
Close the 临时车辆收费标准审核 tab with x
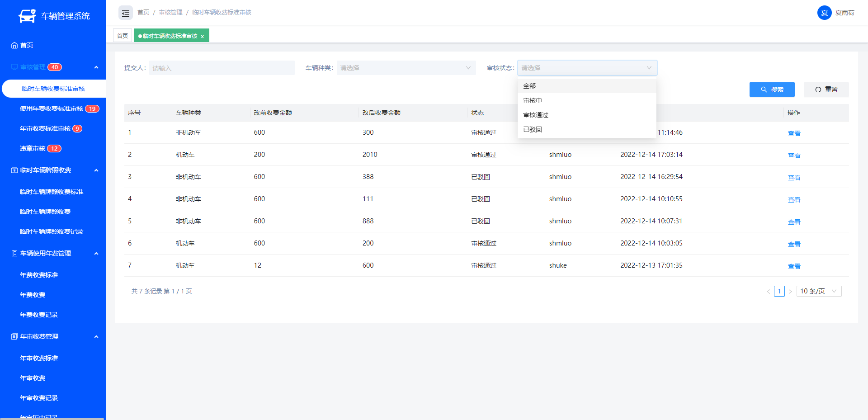[202, 36]
